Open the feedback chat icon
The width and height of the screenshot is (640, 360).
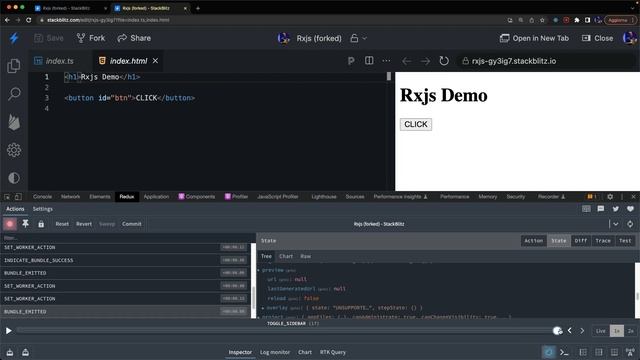(x=601, y=209)
